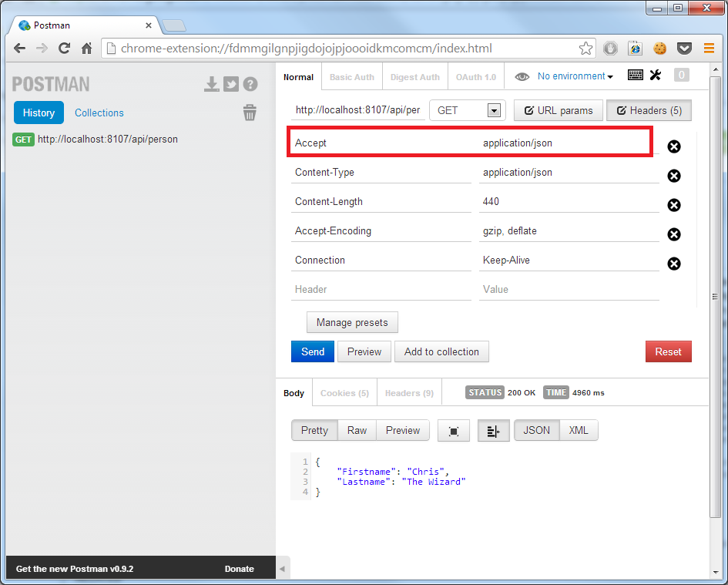Click the empty header Value field
The width and height of the screenshot is (728, 585).
[x=569, y=290]
